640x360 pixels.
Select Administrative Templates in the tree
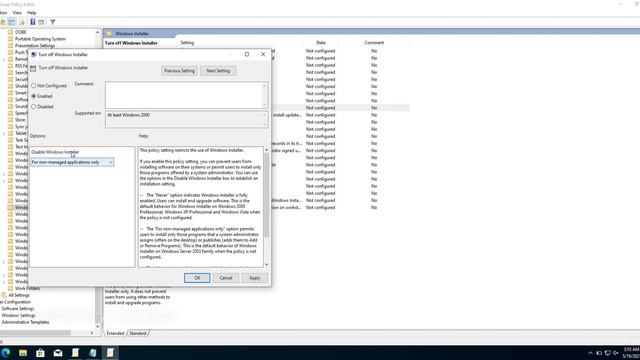click(25, 322)
